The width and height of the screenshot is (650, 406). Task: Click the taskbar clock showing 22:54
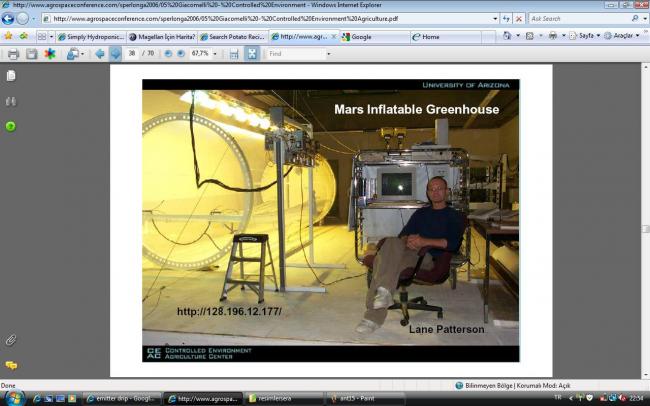pos(636,399)
